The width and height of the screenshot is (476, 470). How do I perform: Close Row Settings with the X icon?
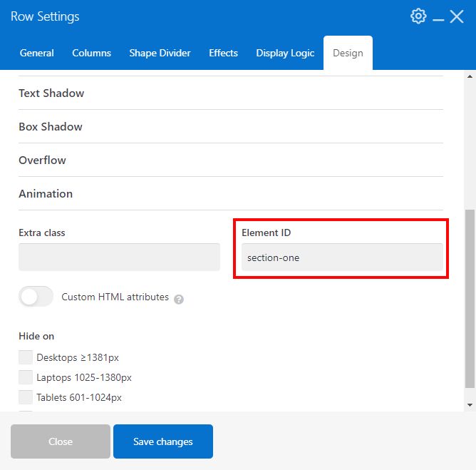457,16
